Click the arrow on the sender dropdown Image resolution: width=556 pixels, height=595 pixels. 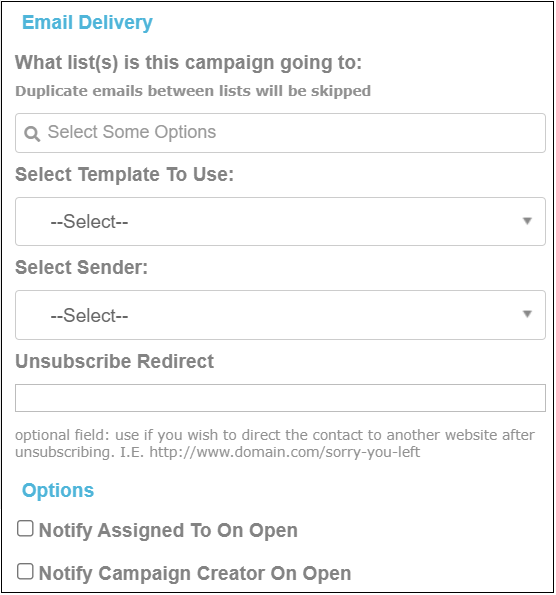point(527,314)
